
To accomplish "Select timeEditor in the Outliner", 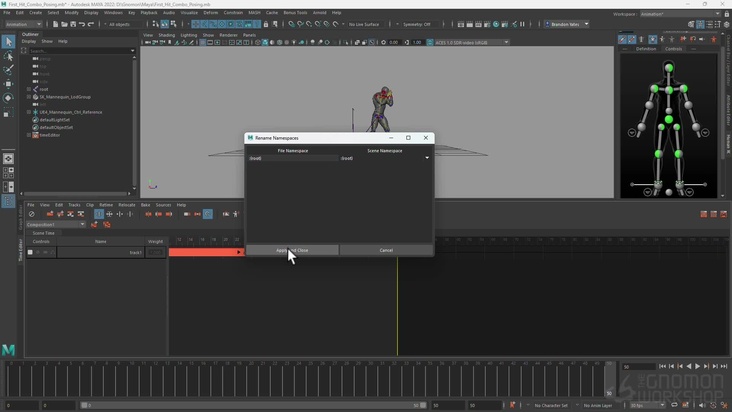I will coord(49,135).
